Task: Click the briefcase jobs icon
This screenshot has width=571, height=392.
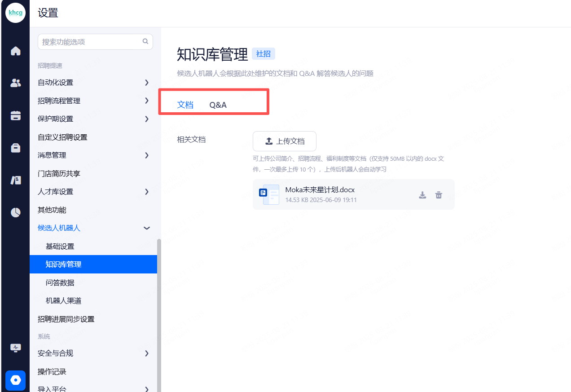Action: (16, 148)
